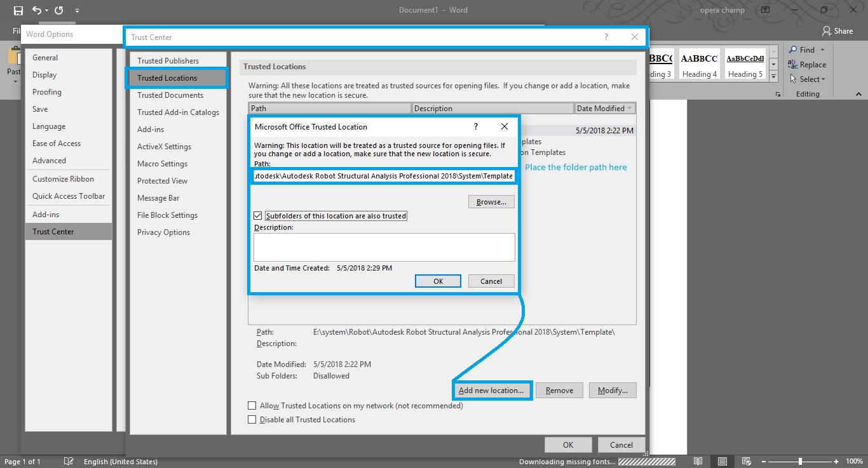Switch to Read Mode via its status bar icon

697,461
